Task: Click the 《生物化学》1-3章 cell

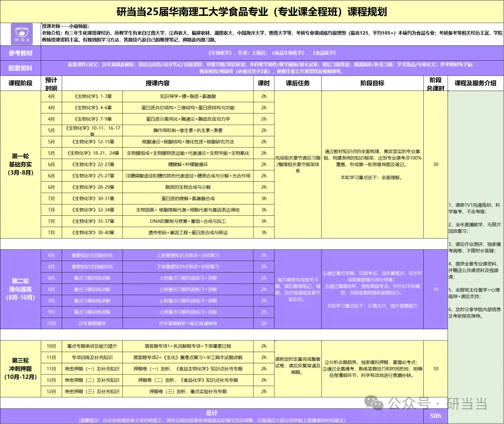Action: coord(92,97)
